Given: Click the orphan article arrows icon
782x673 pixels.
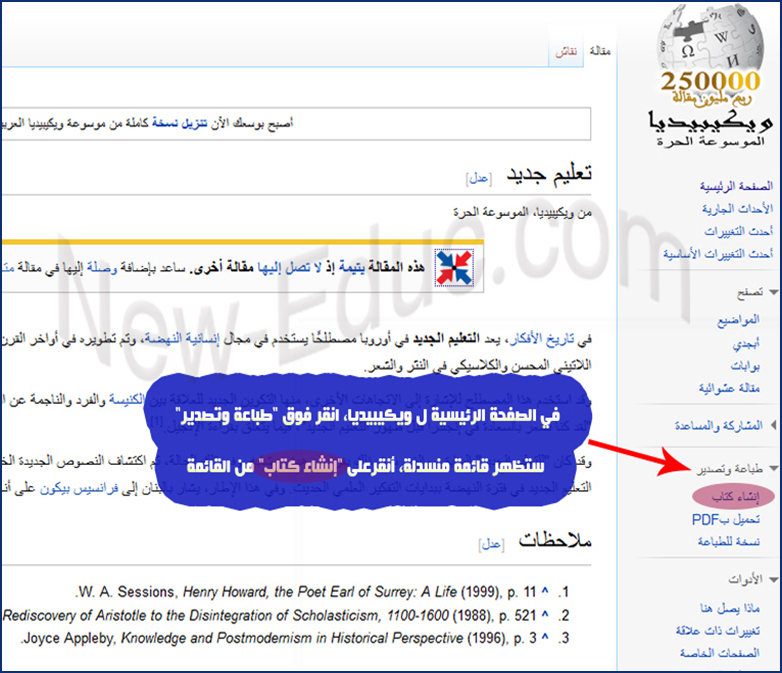Looking at the screenshot, I should (x=454, y=268).
